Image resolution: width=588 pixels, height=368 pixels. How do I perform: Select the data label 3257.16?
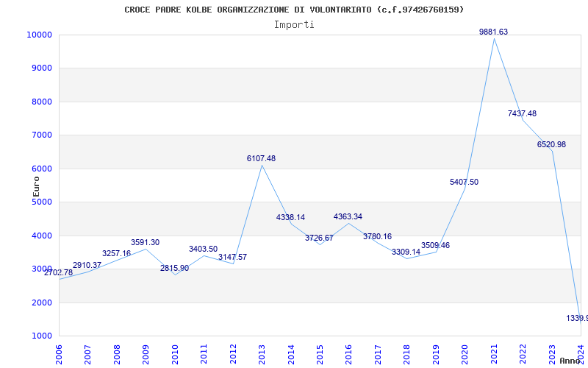pyautogui.click(x=116, y=253)
